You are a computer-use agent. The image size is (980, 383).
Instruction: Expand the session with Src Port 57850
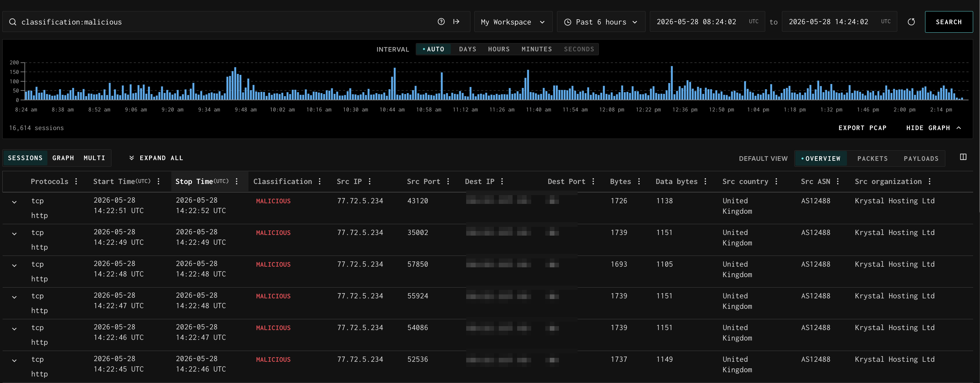click(x=14, y=265)
